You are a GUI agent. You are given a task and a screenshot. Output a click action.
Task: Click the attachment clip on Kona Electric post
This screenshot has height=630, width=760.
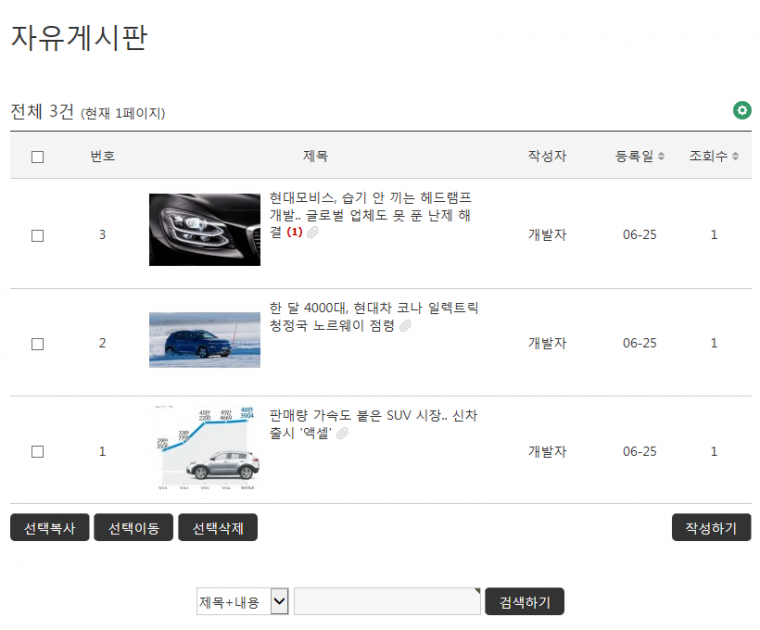tap(405, 326)
